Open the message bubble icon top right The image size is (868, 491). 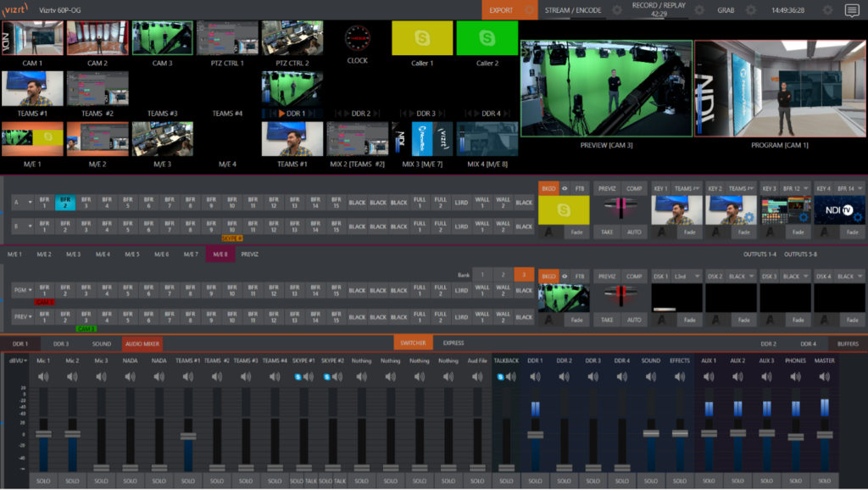tap(851, 12)
